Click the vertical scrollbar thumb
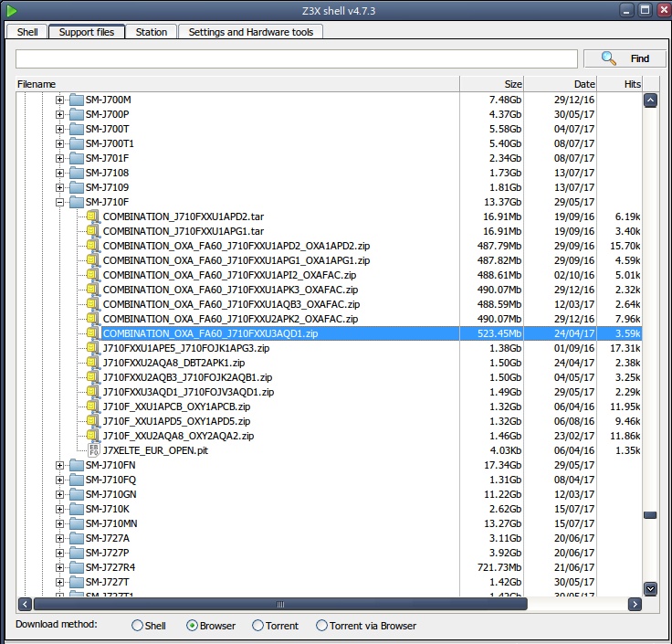This screenshot has height=644, width=672. [650, 515]
